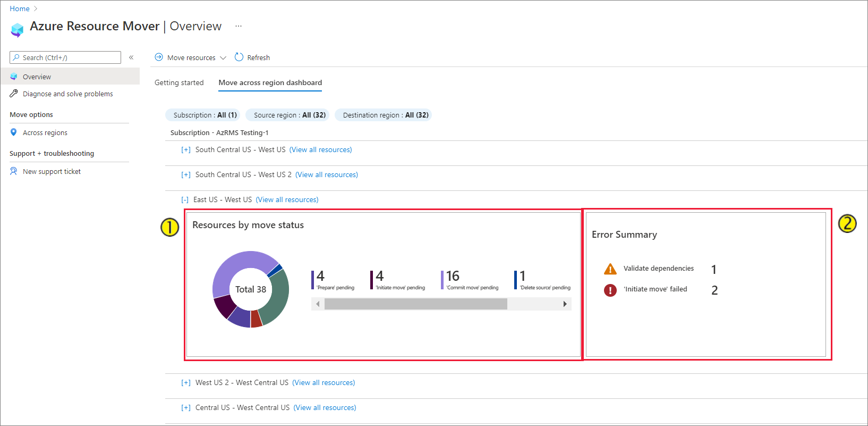Switch to the Getting started tab
Viewport: 868px width, 426px height.
click(x=179, y=82)
